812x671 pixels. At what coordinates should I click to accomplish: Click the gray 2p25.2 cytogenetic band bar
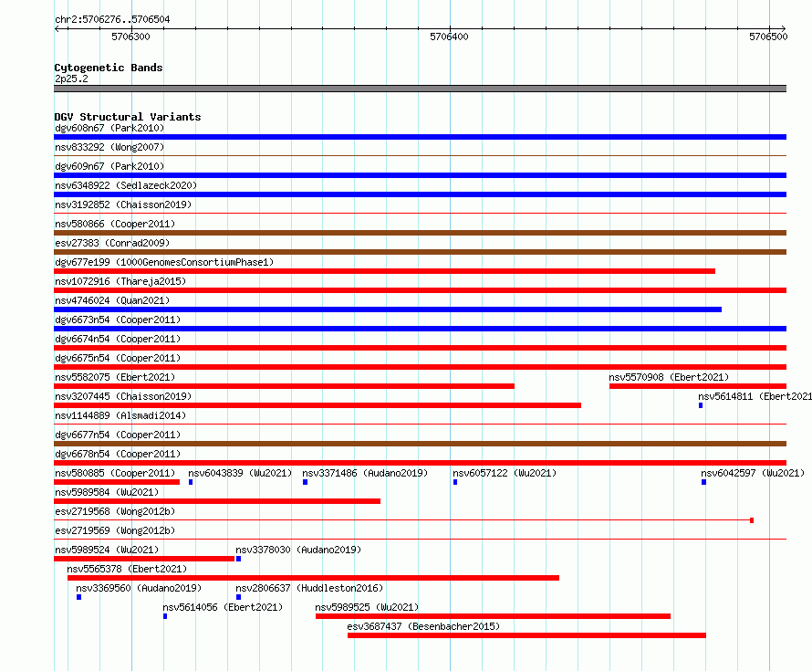click(x=420, y=89)
